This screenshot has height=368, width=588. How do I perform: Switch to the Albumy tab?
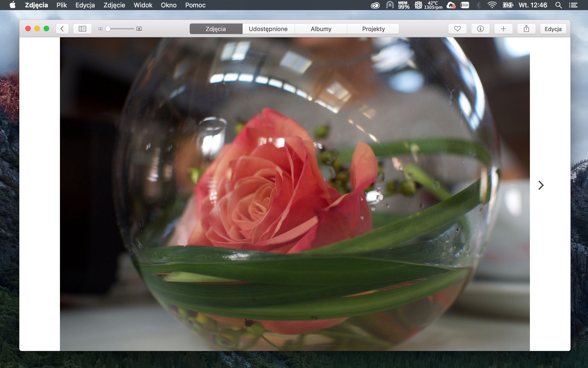click(x=321, y=29)
